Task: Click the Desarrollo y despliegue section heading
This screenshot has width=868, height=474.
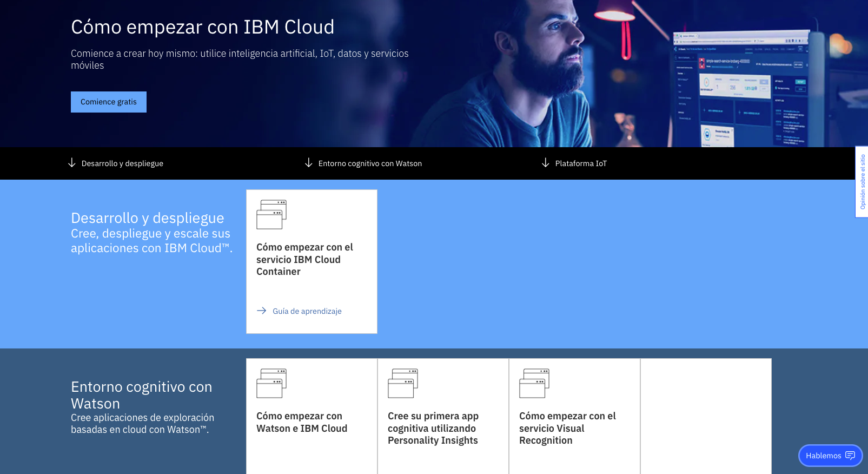Action: (148, 218)
